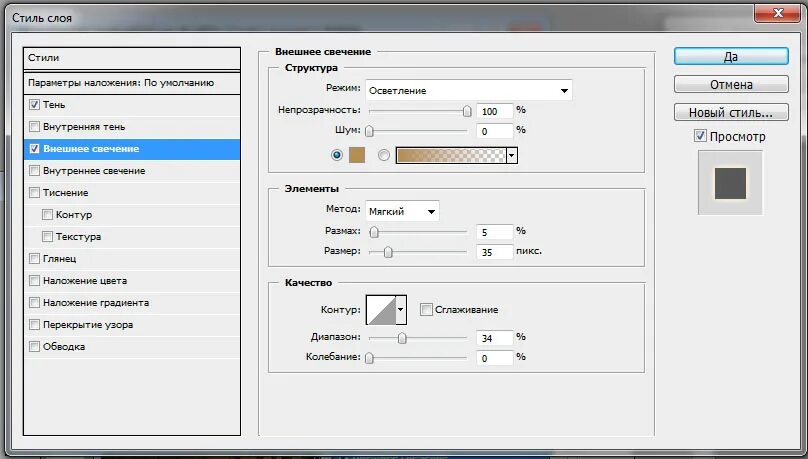This screenshot has width=808, height=459.
Task: Select the Тиснение row label
Action: point(65,193)
